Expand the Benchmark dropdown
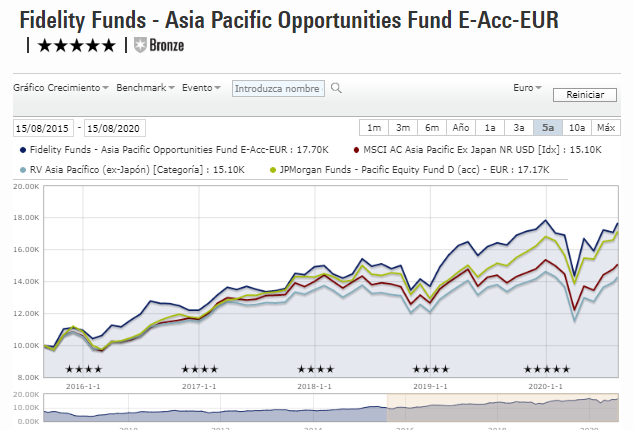Image resolution: width=633 pixels, height=430 pixels. pos(145,88)
